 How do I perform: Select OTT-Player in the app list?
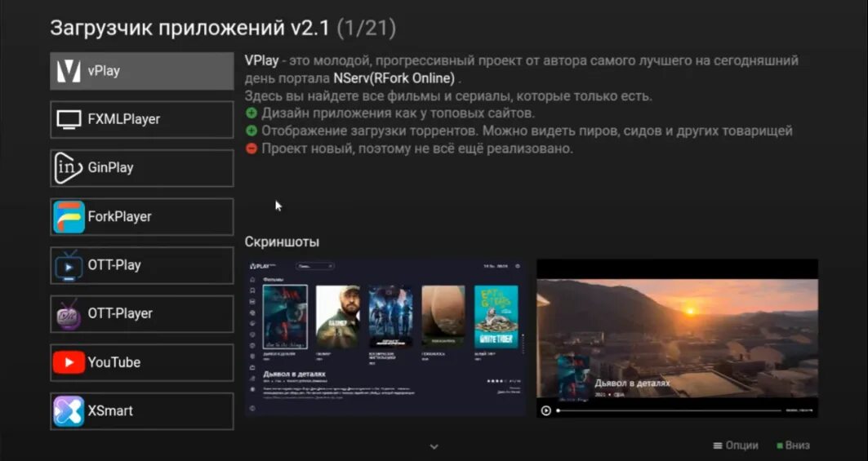(142, 314)
